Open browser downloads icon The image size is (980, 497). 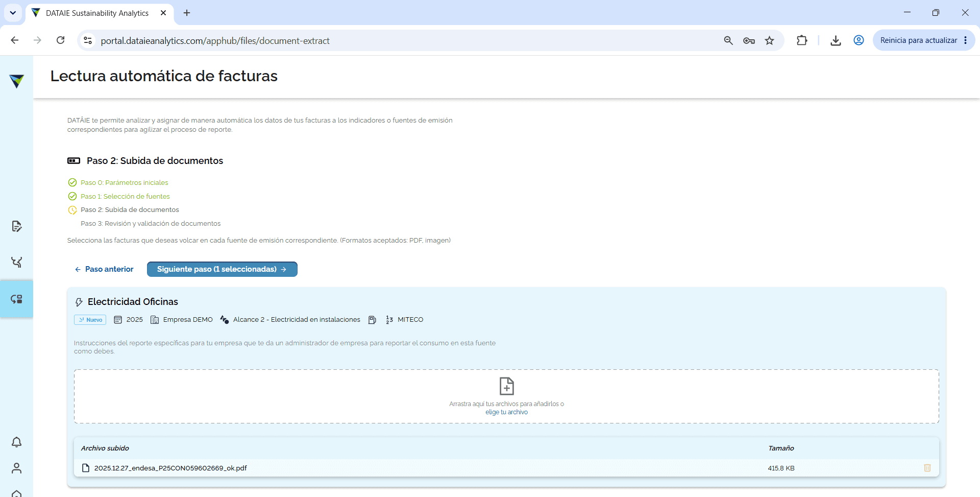pos(836,40)
